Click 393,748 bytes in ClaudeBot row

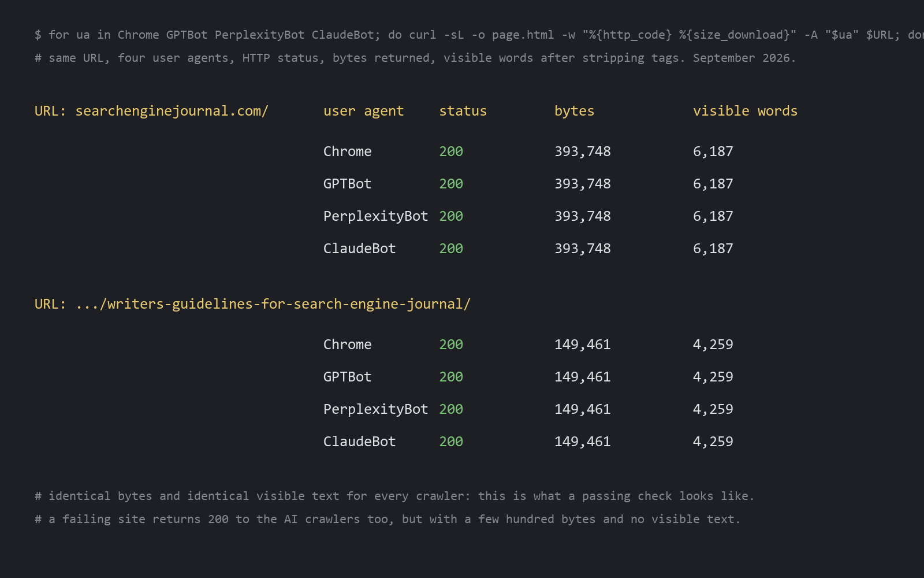583,249
